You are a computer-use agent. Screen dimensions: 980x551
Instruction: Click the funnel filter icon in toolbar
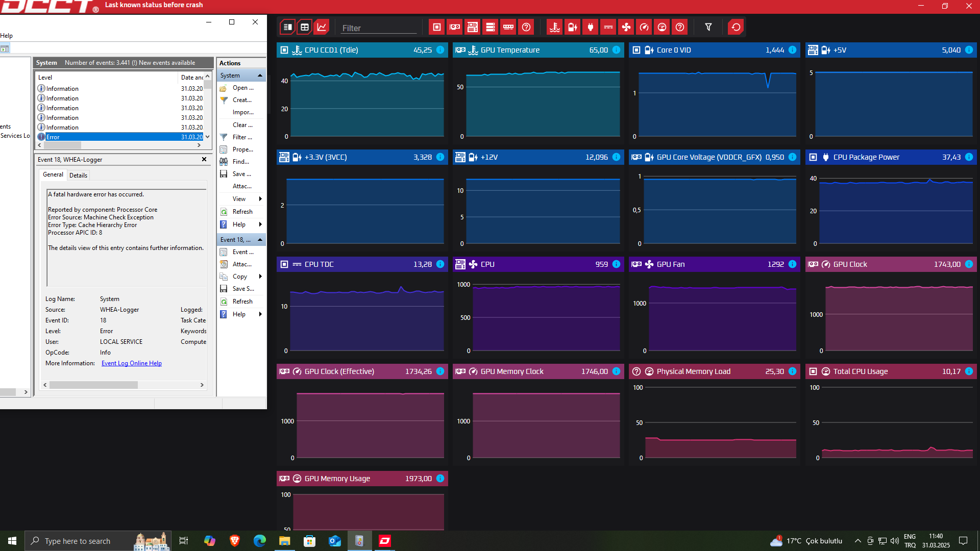click(708, 27)
